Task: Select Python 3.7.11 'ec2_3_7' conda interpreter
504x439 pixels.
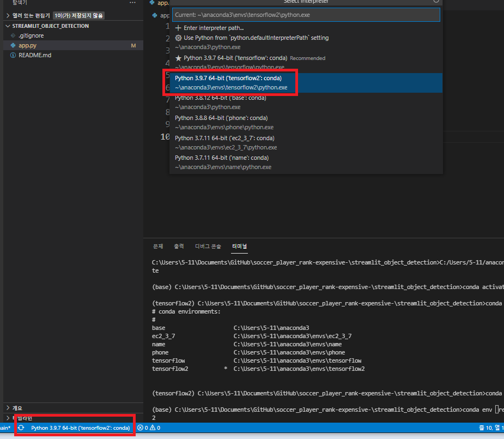Action: coord(306,142)
